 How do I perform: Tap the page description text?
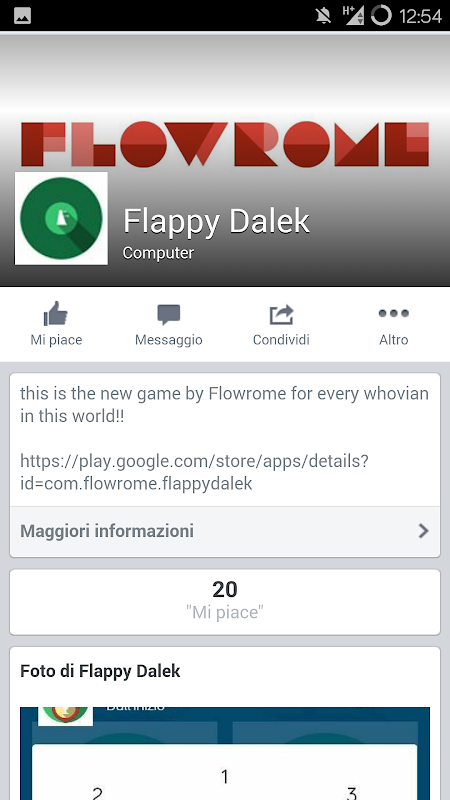[224, 405]
